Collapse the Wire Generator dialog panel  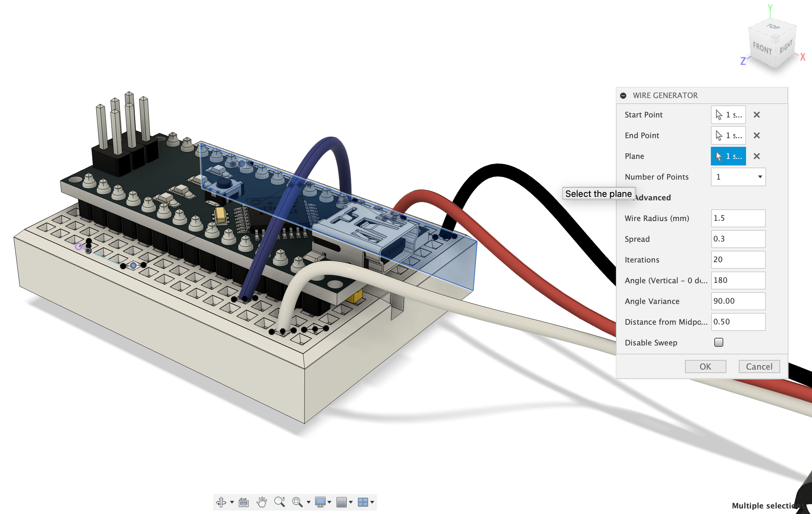(623, 96)
